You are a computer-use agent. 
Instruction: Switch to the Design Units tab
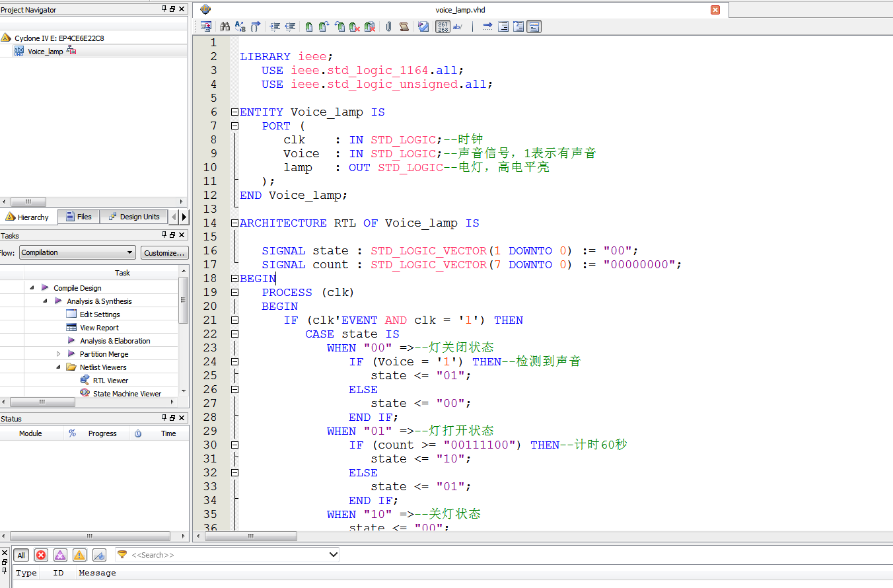coord(133,217)
